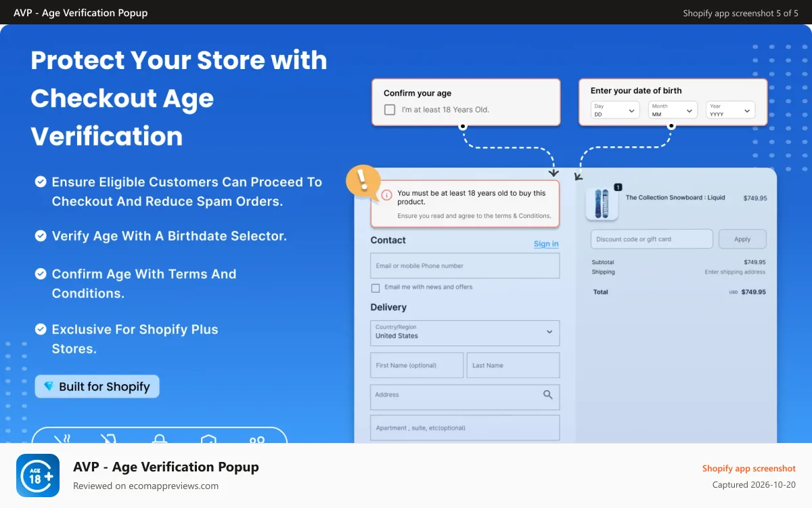Click the Subtotal label

pyautogui.click(x=603, y=262)
